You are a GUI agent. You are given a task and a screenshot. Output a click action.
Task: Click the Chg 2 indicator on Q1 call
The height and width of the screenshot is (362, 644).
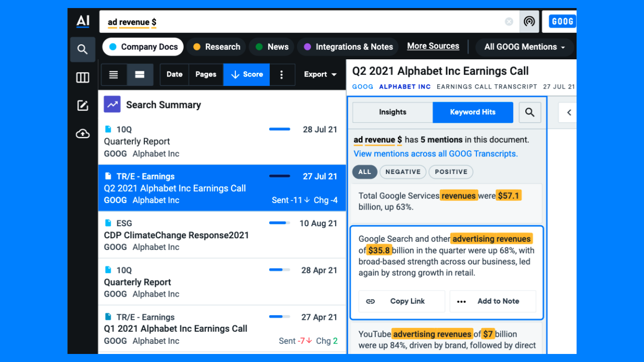pos(327,341)
